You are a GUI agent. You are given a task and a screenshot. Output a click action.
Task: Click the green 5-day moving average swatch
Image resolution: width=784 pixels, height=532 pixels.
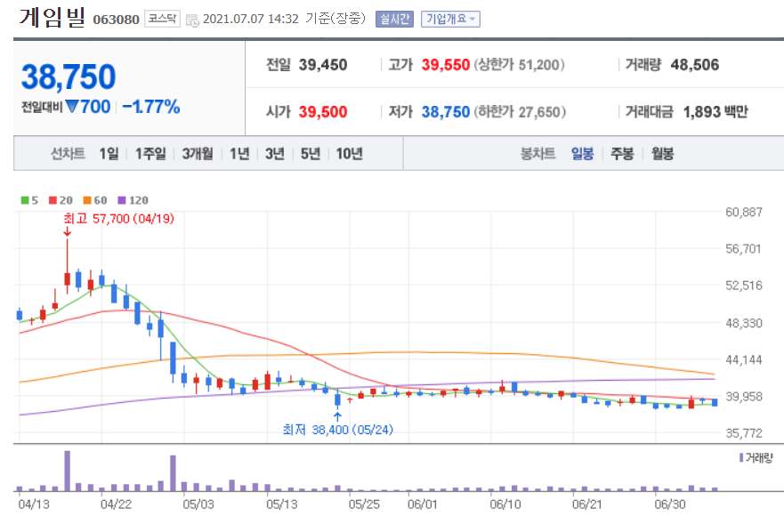coord(25,200)
